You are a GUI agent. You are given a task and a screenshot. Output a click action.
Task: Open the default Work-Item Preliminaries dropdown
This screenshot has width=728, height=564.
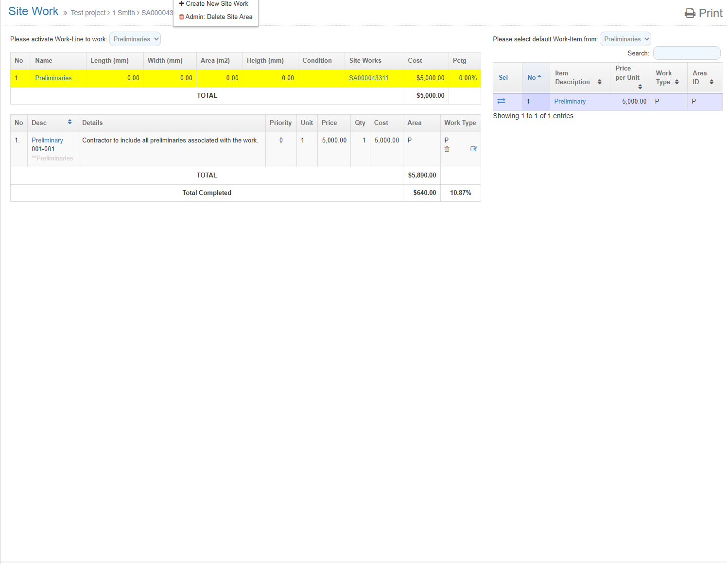click(625, 39)
